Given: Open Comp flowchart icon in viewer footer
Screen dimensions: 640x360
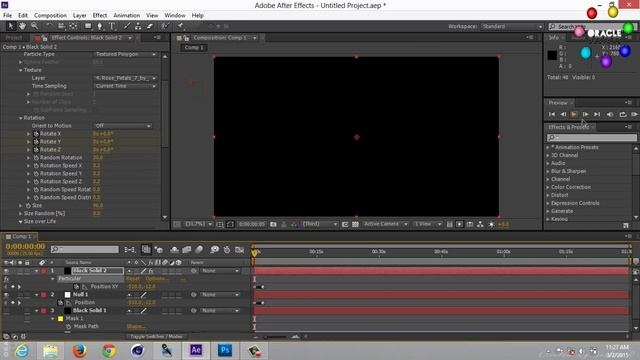Looking at the screenshot, I should (x=480, y=224).
